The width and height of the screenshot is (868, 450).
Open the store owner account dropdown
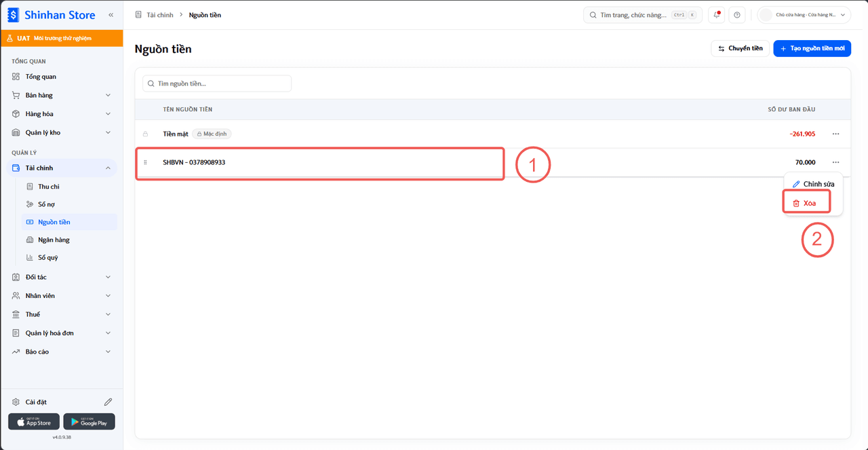(804, 15)
